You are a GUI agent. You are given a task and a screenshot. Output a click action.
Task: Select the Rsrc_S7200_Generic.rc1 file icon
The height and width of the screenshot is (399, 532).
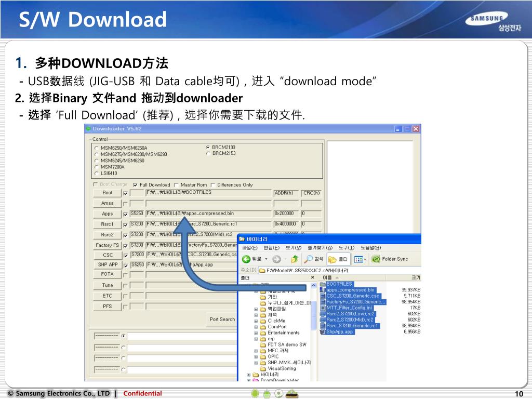coord(323,326)
